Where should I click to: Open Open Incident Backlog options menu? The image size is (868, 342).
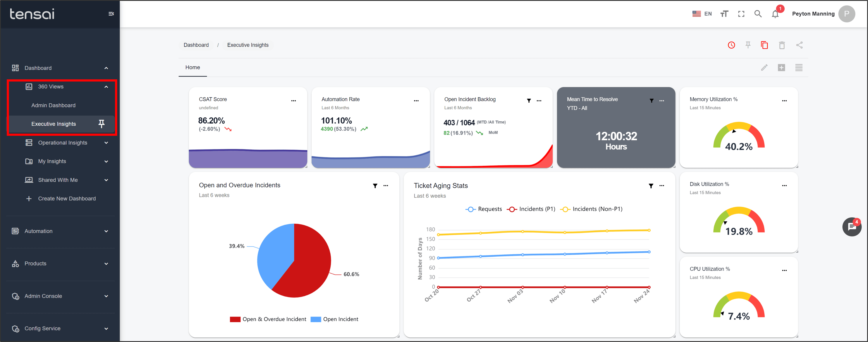click(539, 101)
